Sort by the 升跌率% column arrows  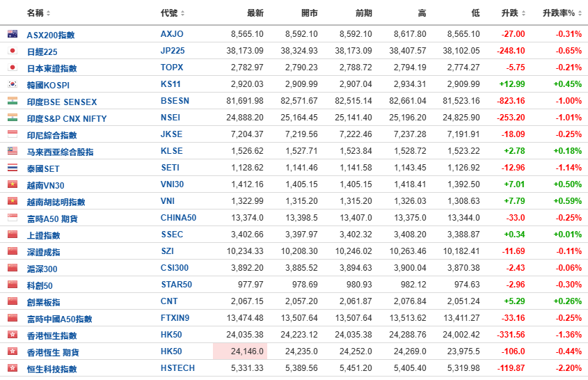point(580,13)
